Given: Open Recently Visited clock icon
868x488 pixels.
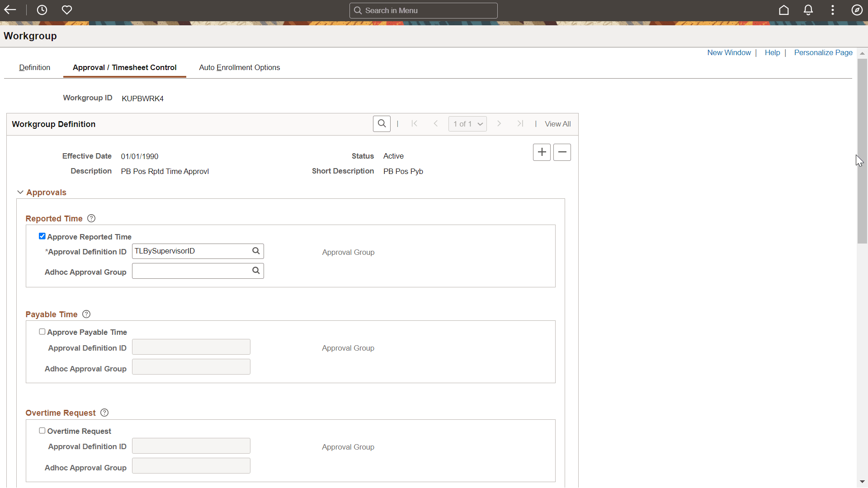Looking at the screenshot, I should [x=42, y=10].
